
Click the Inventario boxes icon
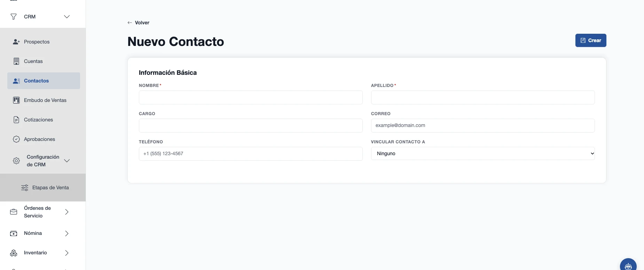(x=14, y=253)
